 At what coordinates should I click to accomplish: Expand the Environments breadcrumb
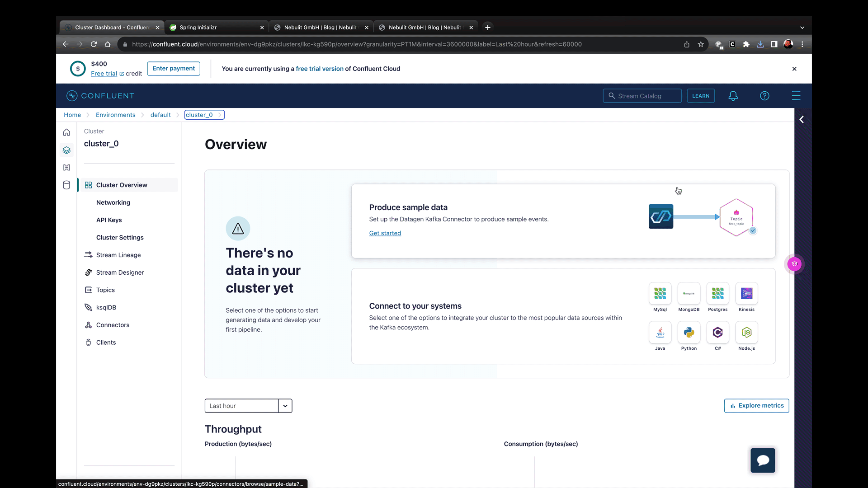click(x=115, y=115)
